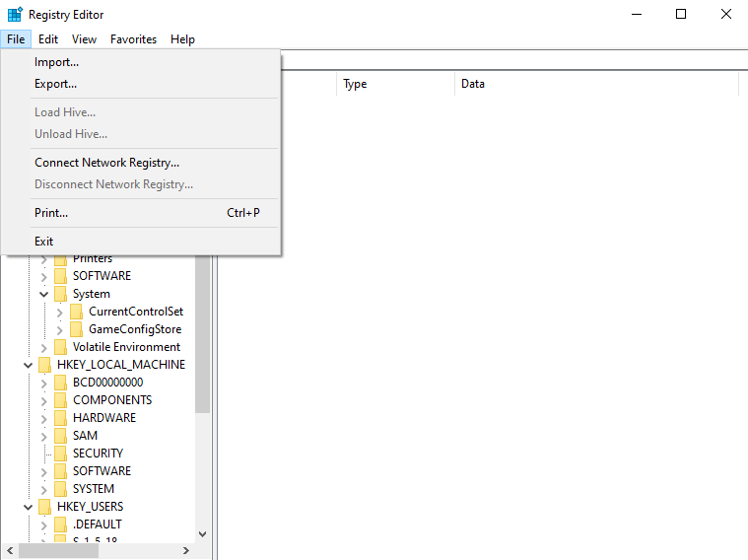748x560 pixels.
Task: Select the uppercase SYSTEM key label
Action: pos(94,489)
